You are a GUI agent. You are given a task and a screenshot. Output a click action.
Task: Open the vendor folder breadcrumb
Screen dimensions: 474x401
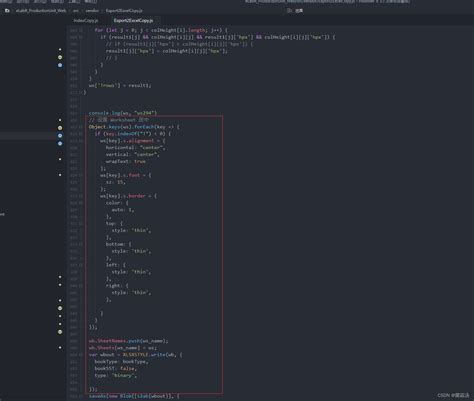(x=92, y=11)
